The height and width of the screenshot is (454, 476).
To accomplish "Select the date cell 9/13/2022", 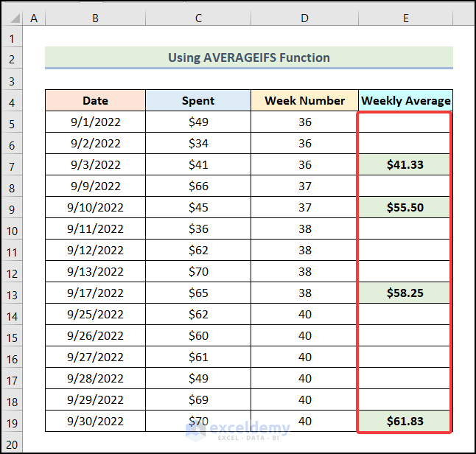I will 95,271.
